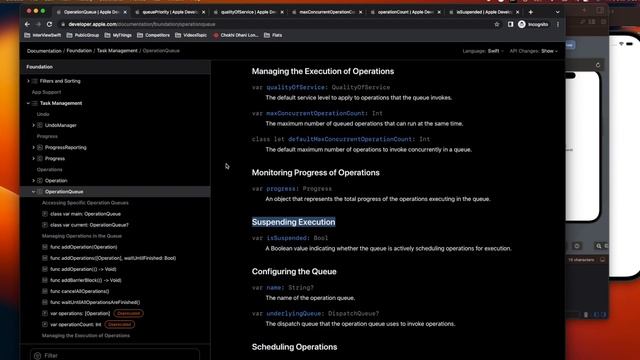Click the sidebar Filter field

pyautogui.click(x=115, y=355)
